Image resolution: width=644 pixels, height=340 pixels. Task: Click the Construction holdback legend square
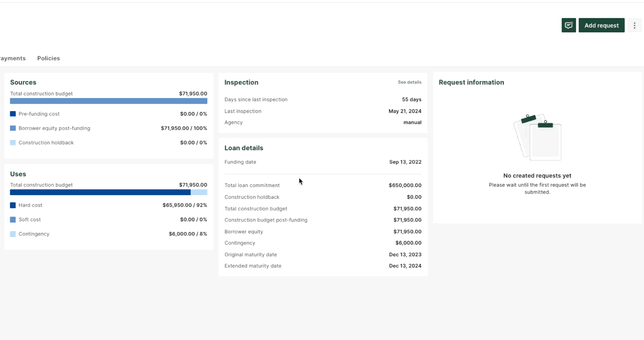click(13, 143)
